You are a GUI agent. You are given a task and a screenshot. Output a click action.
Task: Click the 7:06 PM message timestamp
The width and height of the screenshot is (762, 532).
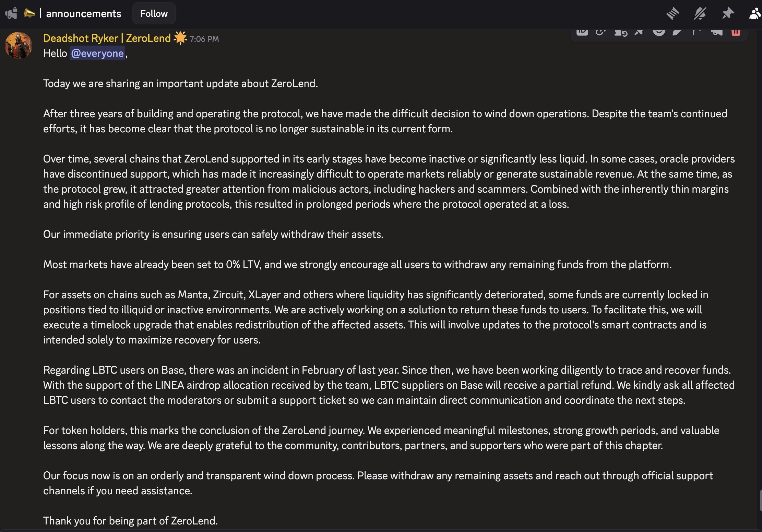coord(204,39)
